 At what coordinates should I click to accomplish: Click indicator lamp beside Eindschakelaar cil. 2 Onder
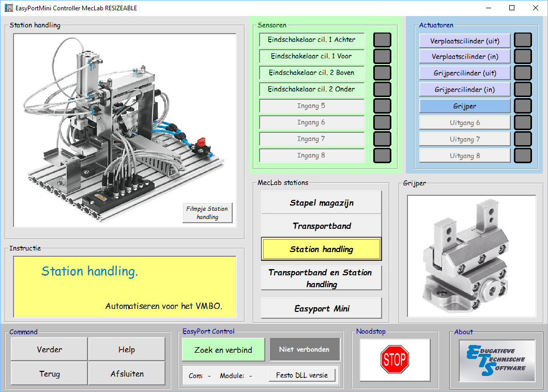[x=382, y=89]
